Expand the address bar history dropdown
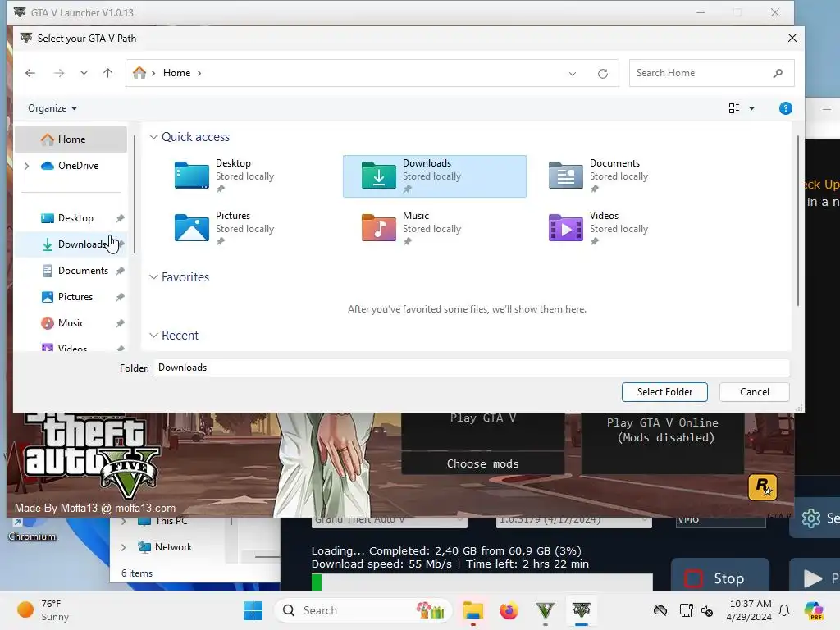The height and width of the screenshot is (630, 840). pos(572,73)
